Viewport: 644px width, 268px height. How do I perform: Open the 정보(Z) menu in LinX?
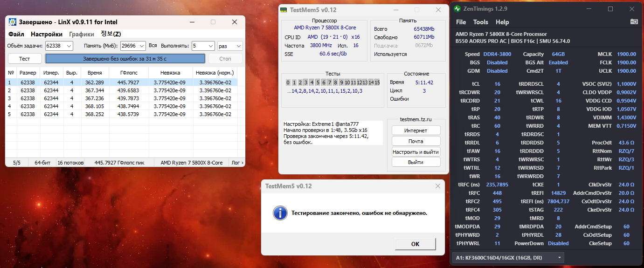(111, 34)
